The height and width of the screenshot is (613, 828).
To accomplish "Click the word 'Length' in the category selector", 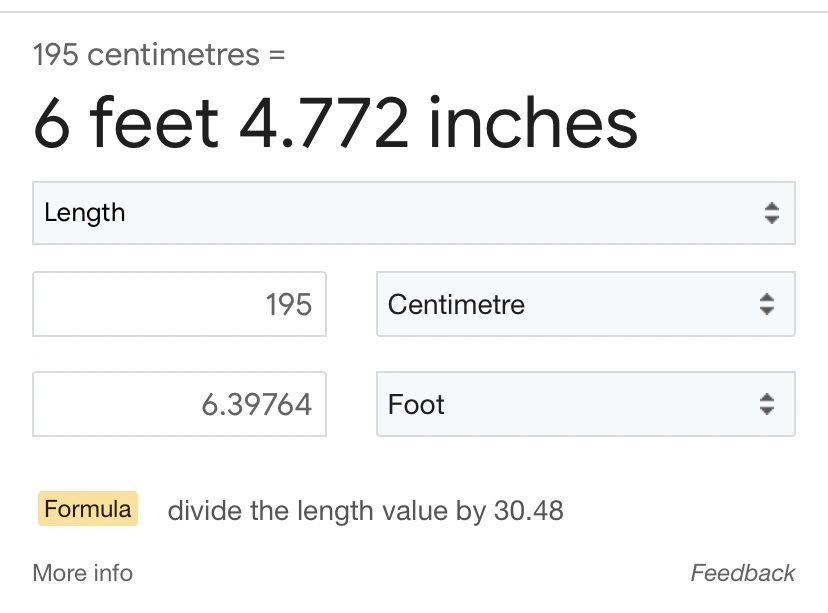I will pyautogui.click(x=85, y=213).
